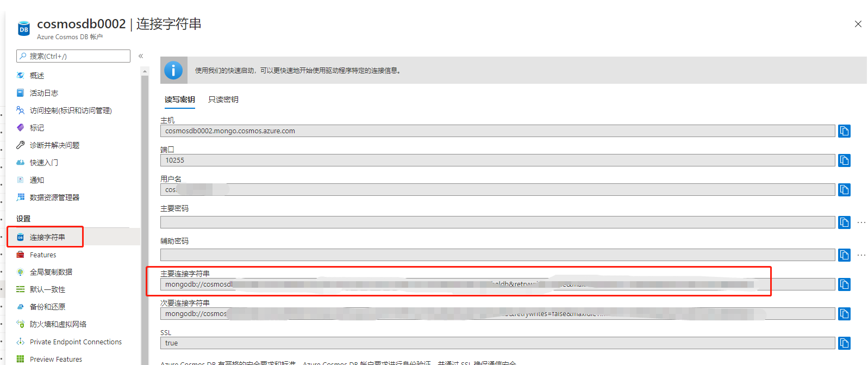Copy the SSL value

pyautogui.click(x=844, y=343)
